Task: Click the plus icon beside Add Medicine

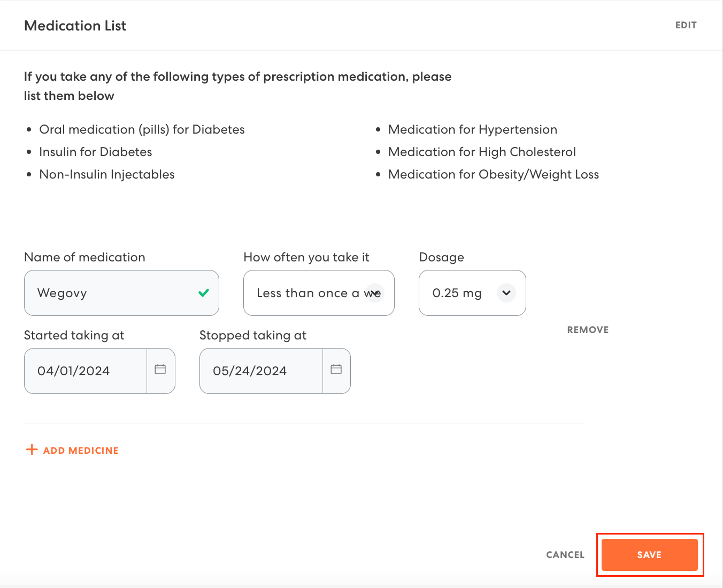Action: 32,450
